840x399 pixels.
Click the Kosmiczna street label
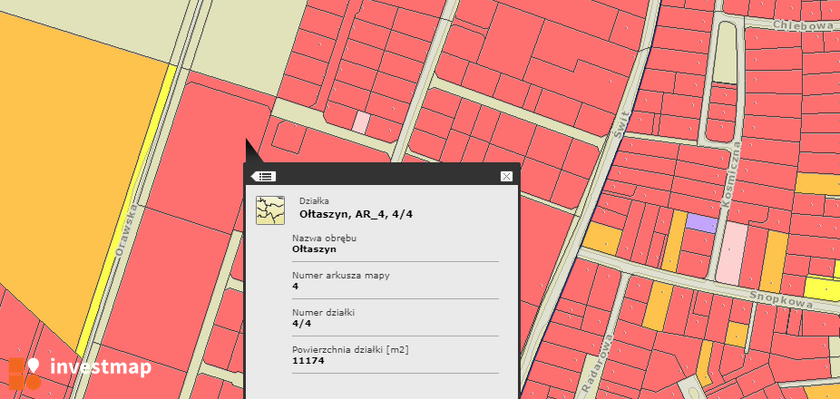click(x=731, y=174)
